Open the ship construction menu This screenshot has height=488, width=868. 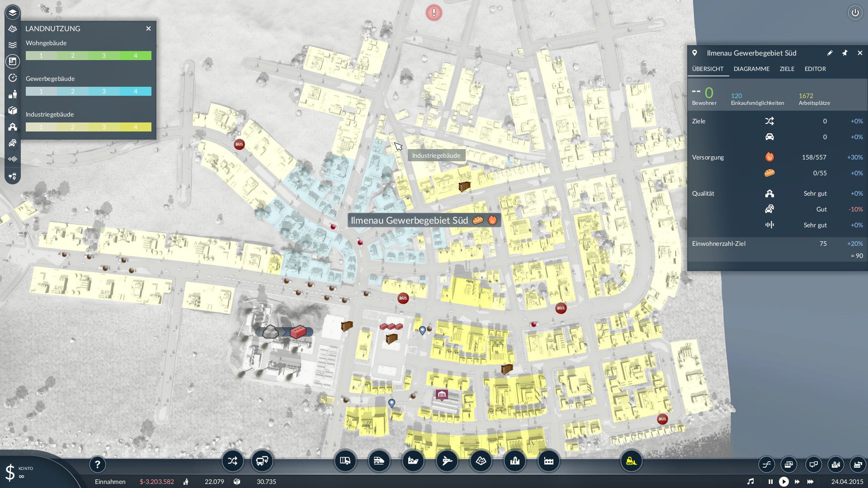pyautogui.click(x=413, y=461)
